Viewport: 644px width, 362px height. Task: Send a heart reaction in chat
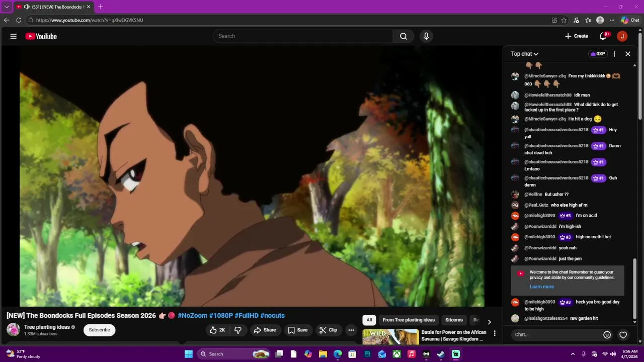[623, 335]
